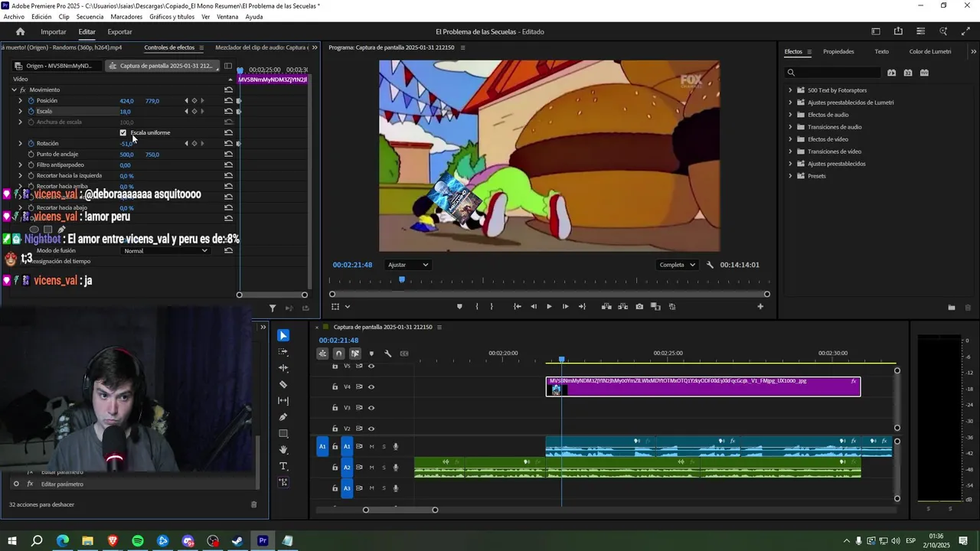Toggle Linked Selection in timeline
This screenshot has width=980, height=551.
click(355, 354)
